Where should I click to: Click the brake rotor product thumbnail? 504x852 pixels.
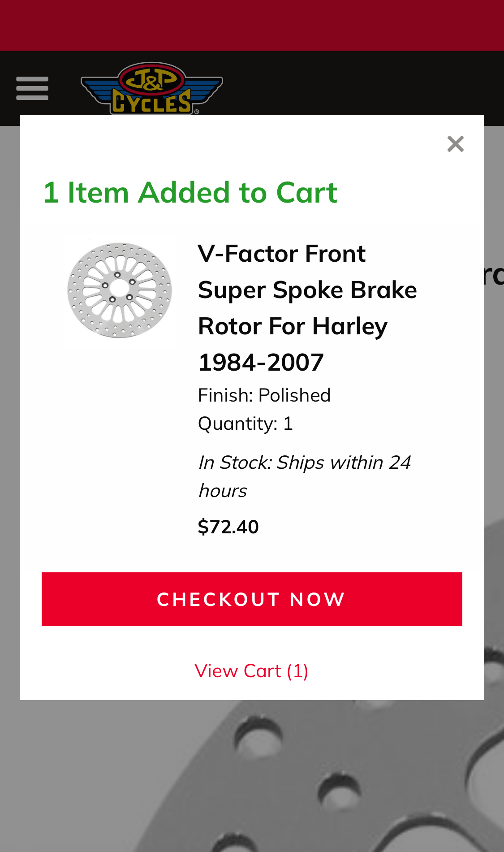(x=120, y=290)
